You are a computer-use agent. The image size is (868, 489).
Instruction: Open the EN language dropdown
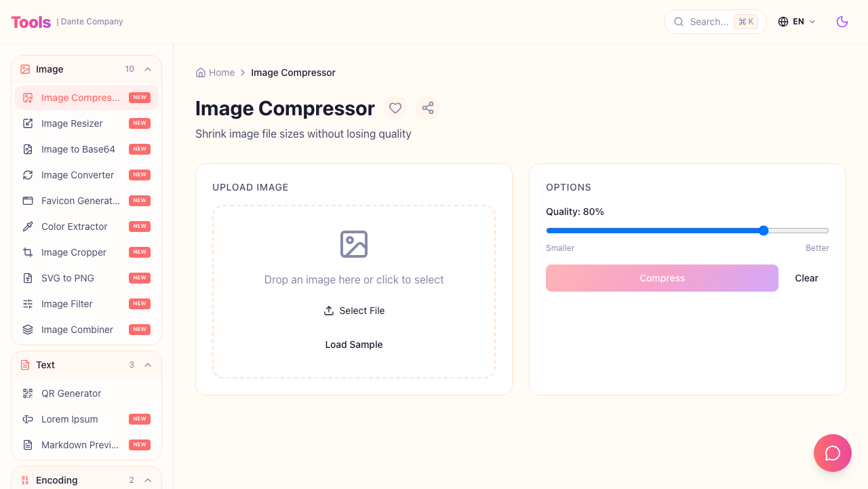(797, 21)
